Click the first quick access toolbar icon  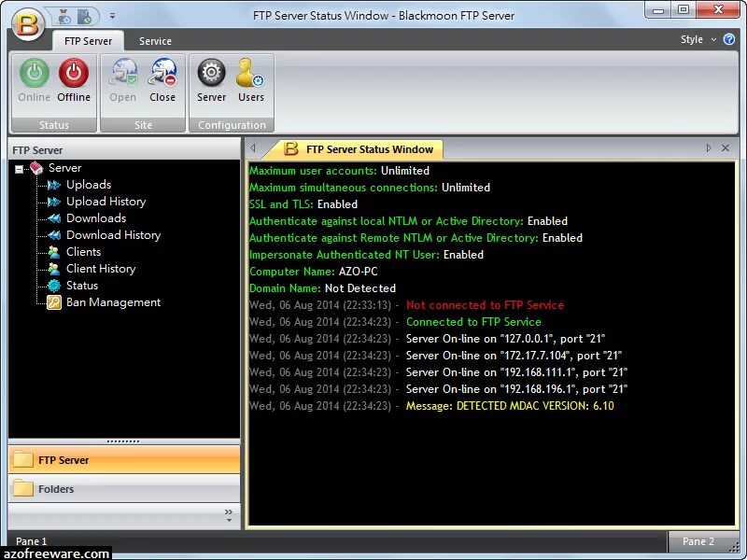point(63,16)
